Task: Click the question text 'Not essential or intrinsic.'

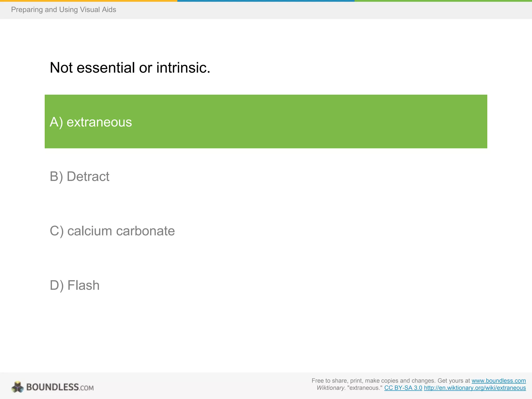Action: [x=130, y=68]
